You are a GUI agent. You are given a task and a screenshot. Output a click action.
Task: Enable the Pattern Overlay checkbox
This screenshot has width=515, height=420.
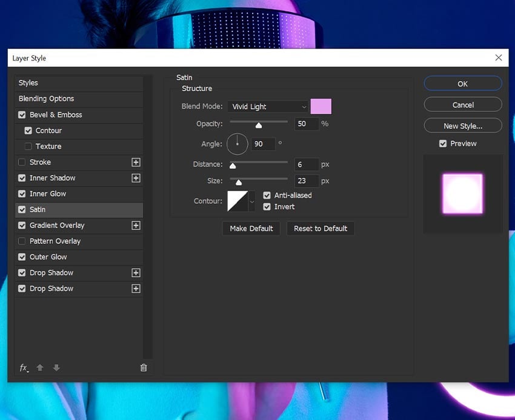pyautogui.click(x=22, y=241)
